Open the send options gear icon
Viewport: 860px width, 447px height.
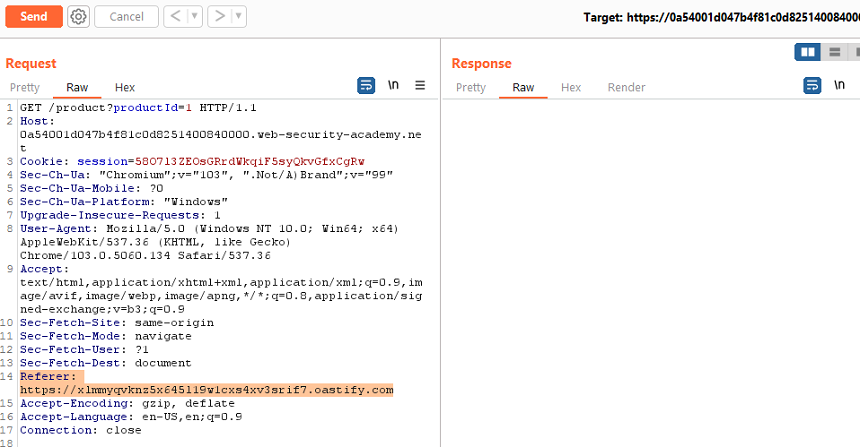coord(79,16)
